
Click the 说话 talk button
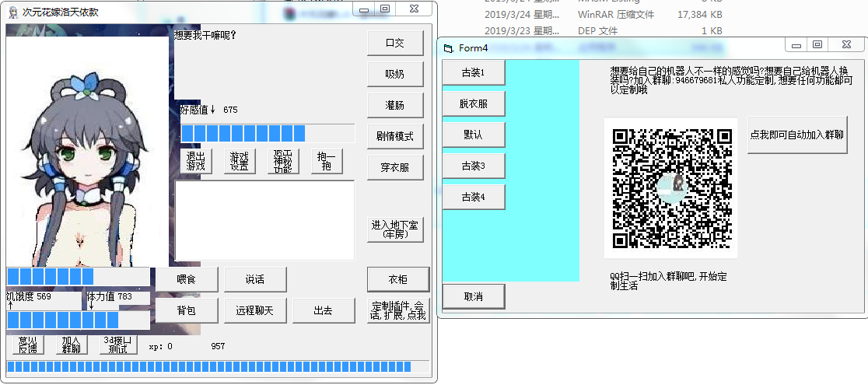click(255, 280)
